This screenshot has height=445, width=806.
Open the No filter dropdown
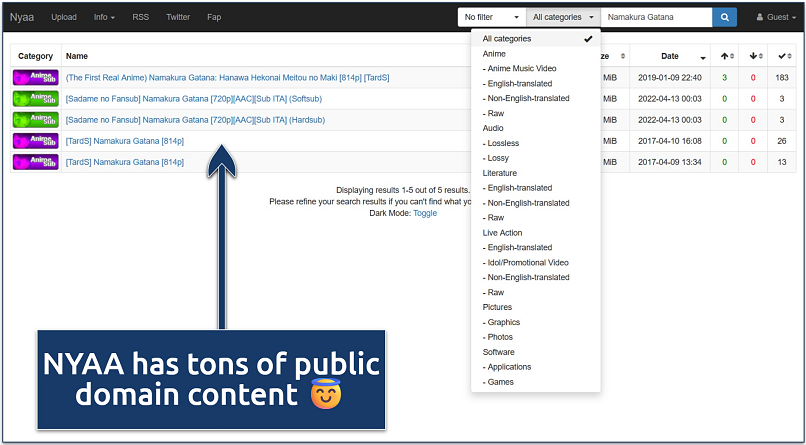click(491, 17)
